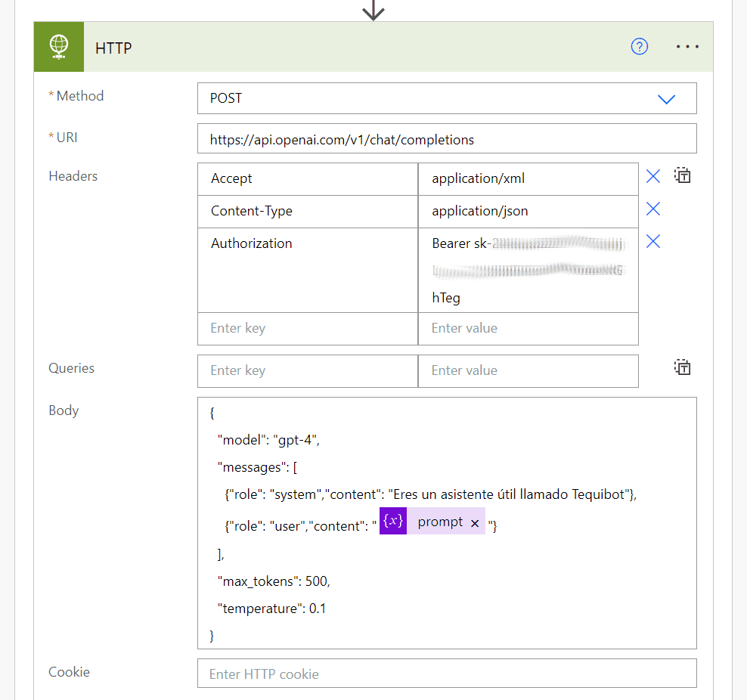Click the "temperature": 0.1 line in Body
Screen dimensions: 747x700
[271, 609]
